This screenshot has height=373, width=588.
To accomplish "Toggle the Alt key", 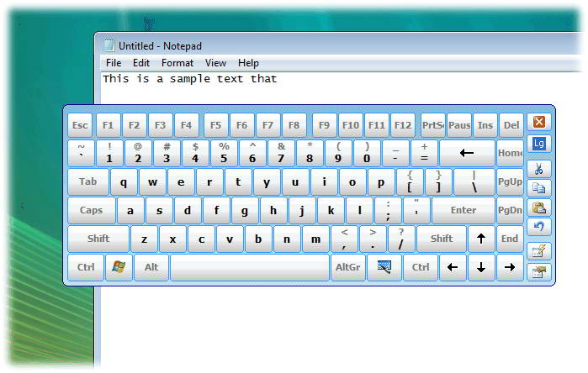I will (151, 267).
